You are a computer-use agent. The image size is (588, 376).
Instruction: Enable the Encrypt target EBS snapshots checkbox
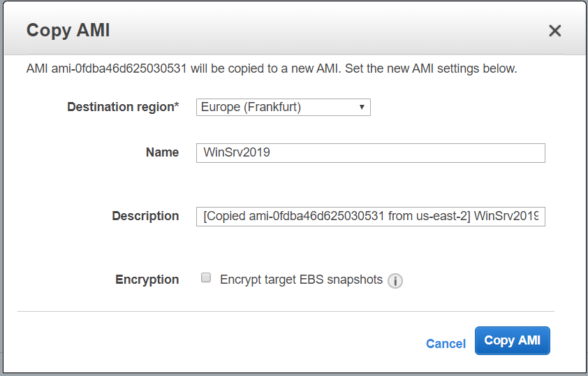tap(206, 278)
